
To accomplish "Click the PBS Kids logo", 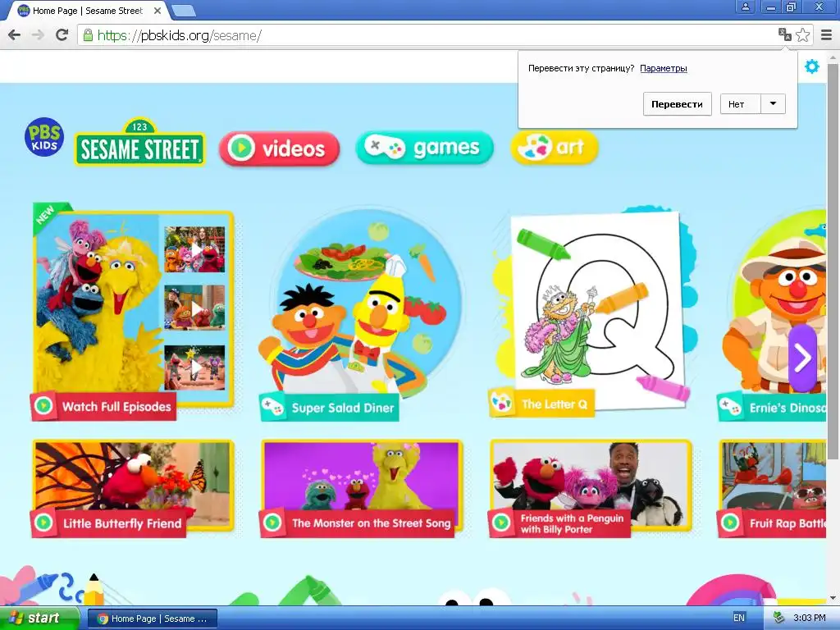I will click(44, 137).
